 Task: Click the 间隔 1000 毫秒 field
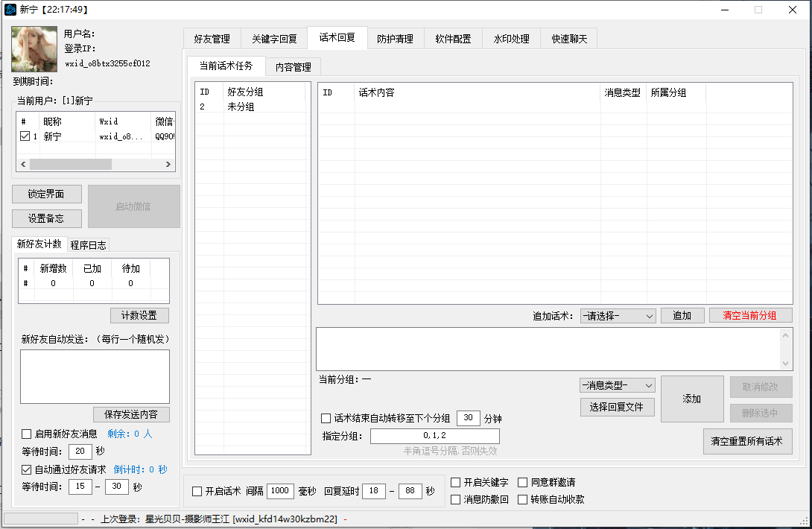pyautogui.click(x=280, y=491)
